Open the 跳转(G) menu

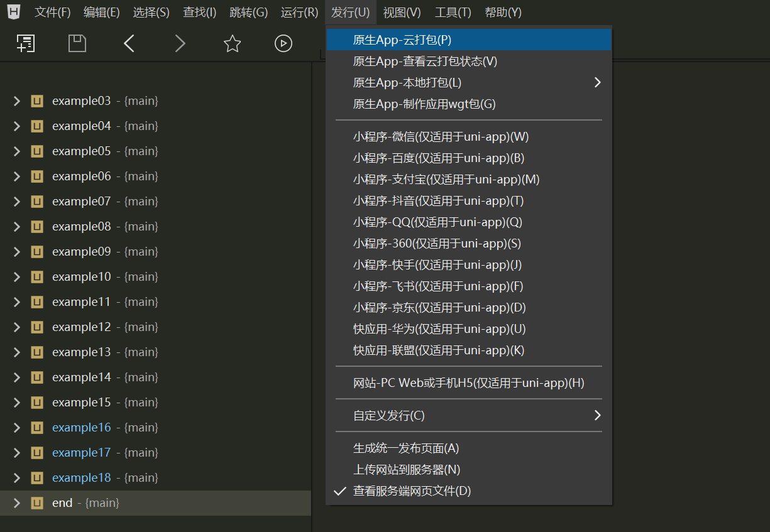[249, 13]
